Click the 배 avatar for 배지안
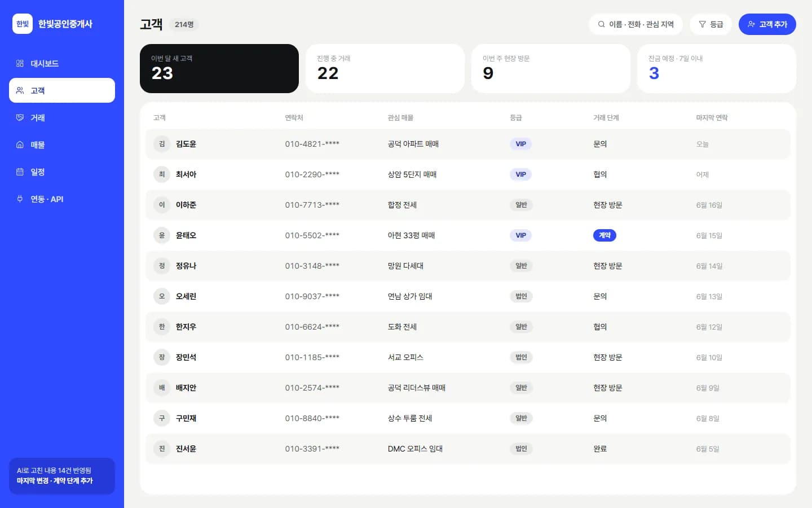The width and height of the screenshot is (812, 508). pos(162,388)
